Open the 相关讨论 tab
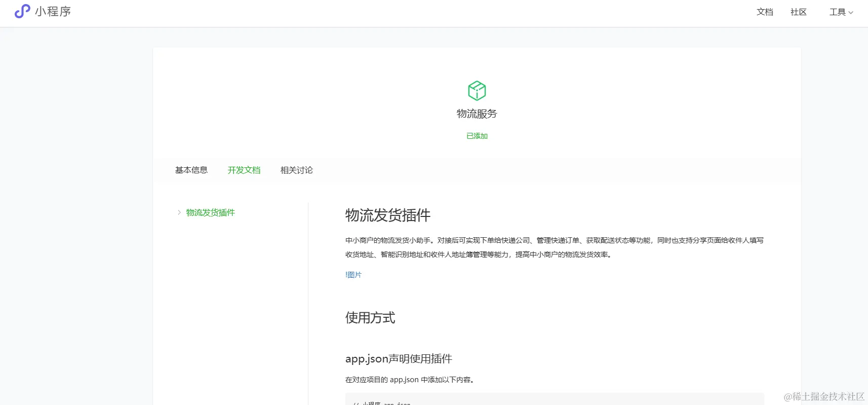Screen dimensions: 868x405 click(x=297, y=170)
